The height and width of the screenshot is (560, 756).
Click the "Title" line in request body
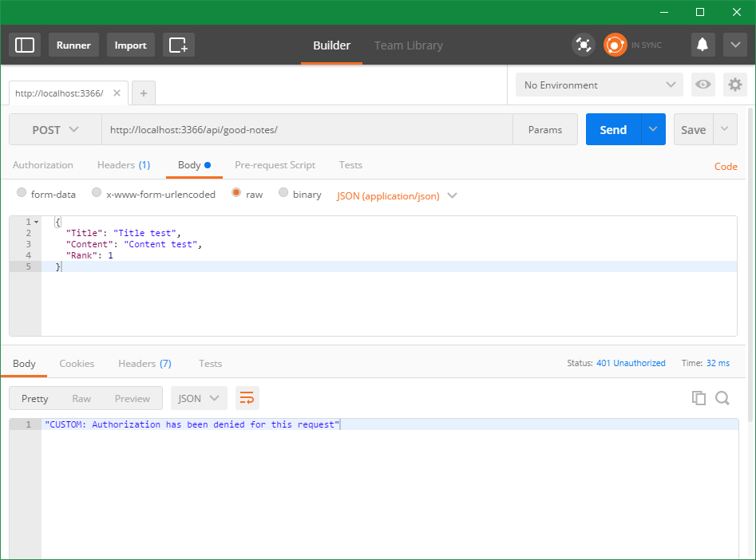pos(123,233)
